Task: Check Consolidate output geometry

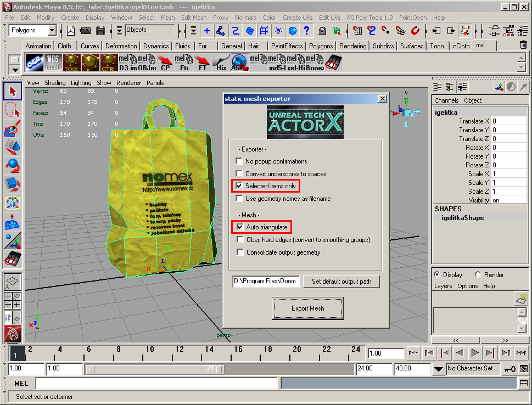Action: click(240, 252)
